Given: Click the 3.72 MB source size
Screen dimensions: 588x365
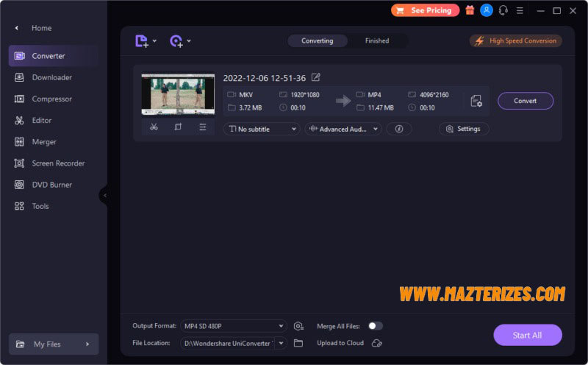Looking at the screenshot, I should [250, 107].
